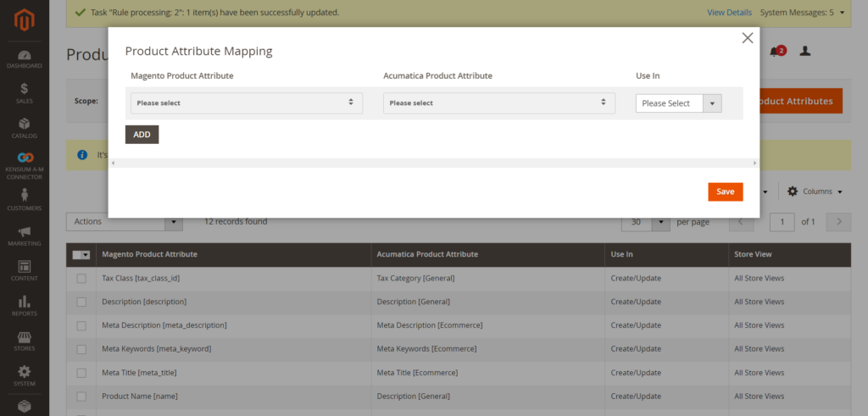Sort by Store View column header
This screenshot has height=416, width=868.
coord(789,254)
